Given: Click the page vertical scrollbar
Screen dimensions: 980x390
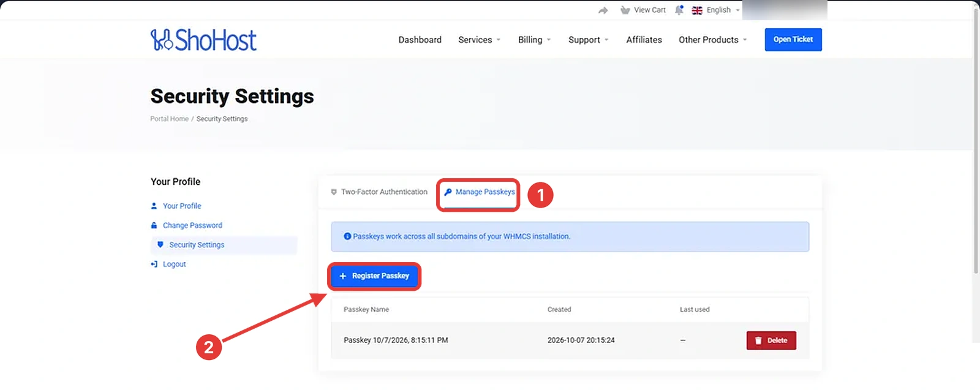Looking at the screenshot, I should click(x=976, y=141).
